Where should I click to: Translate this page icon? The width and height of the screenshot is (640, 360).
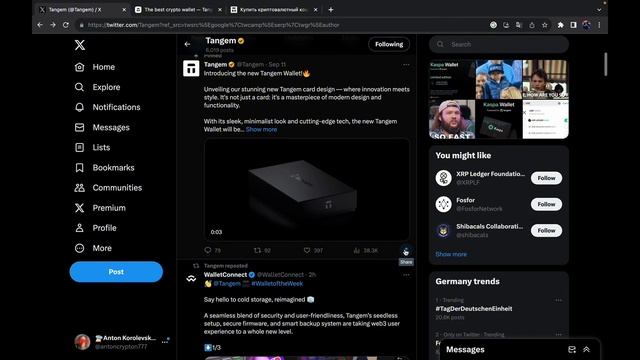tap(519, 25)
